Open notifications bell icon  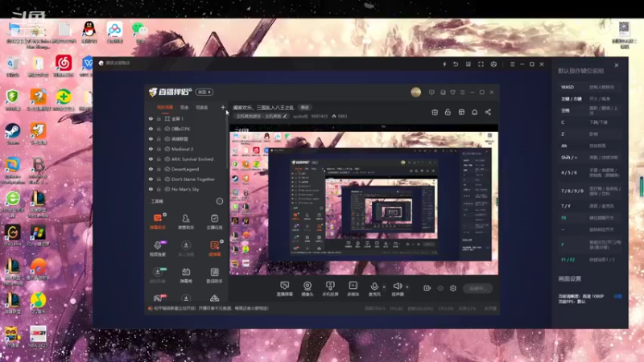[474, 112]
